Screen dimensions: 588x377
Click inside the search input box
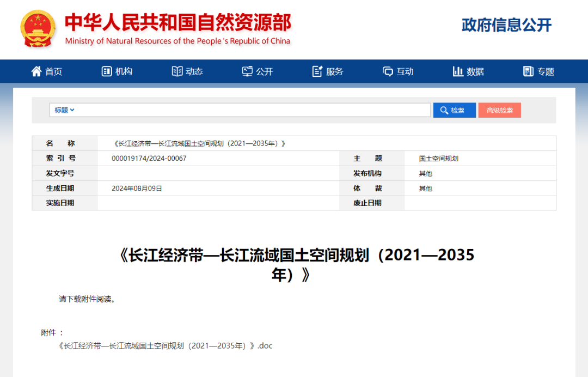[x=256, y=110]
